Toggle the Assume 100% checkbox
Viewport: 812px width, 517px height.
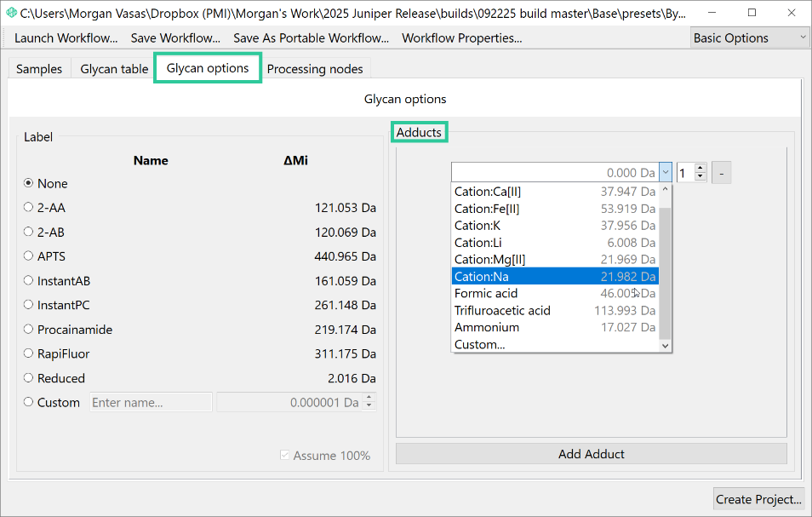pyautogui.click(x=284, y=455)
